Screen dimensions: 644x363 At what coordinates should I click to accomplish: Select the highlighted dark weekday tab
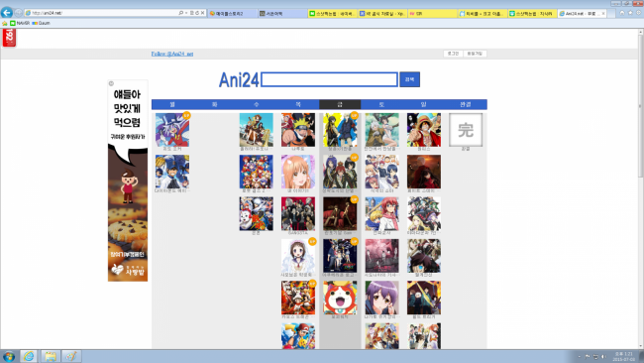(340, 104)
